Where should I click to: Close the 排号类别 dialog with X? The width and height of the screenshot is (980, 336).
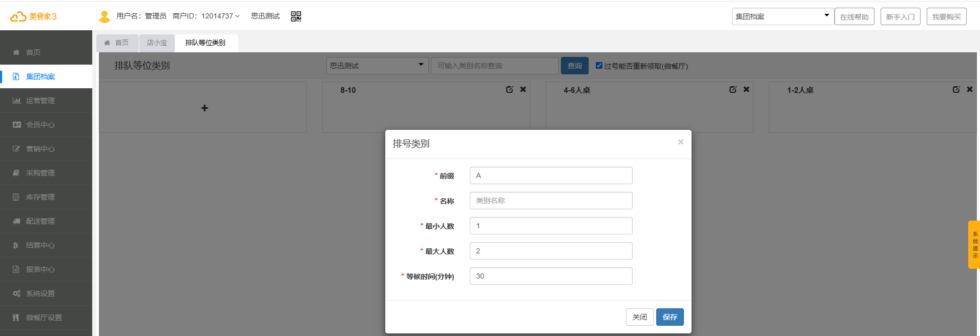coord(680,142)
